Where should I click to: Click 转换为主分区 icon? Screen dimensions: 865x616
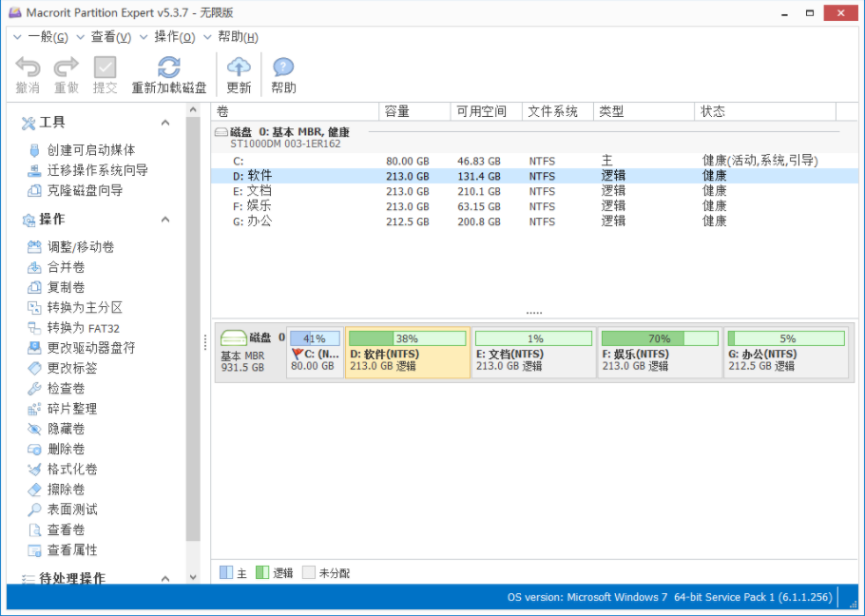[x=34, y=308]
